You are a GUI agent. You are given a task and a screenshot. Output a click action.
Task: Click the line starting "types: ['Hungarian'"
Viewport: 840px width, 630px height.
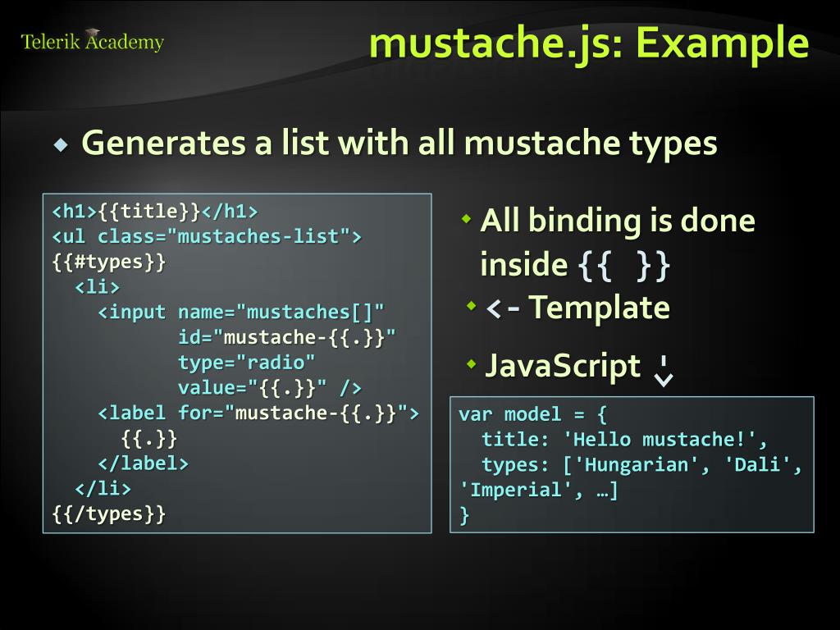click(x=641, y=464)
